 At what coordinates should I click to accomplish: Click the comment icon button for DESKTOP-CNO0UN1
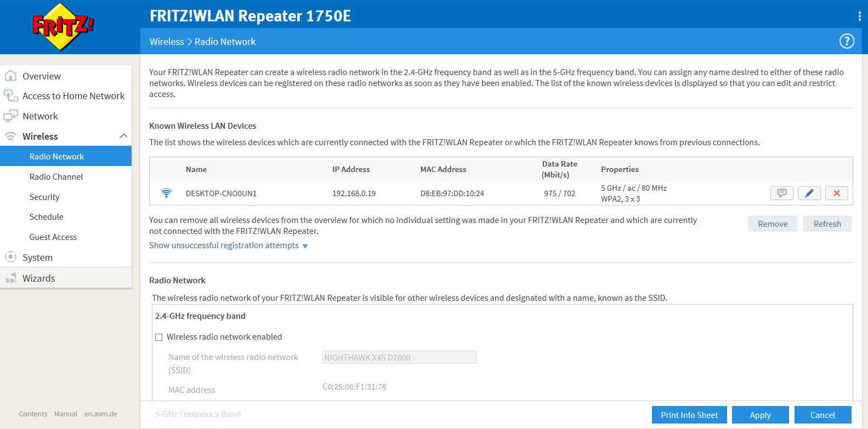click(782, 193)
